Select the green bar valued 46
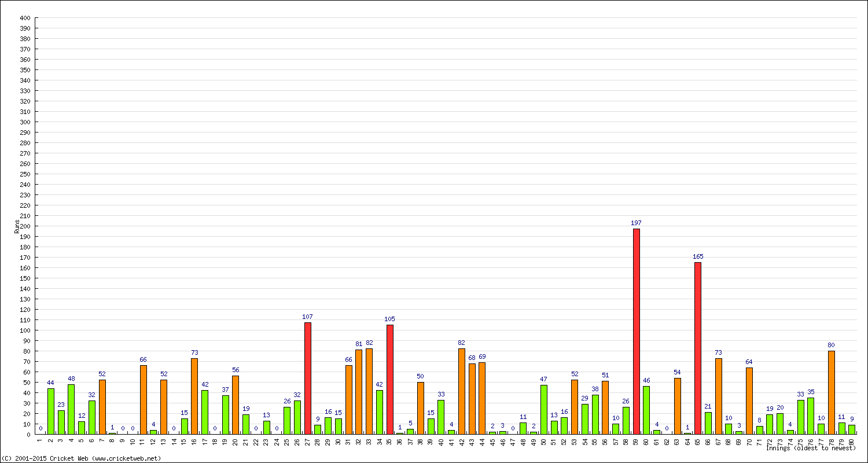The height and width of the screenshot is (463, 868). (646, 410)
